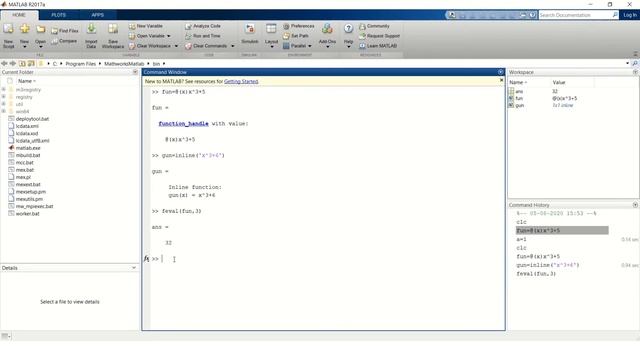Select gun=inline entry in Command History
This screenshot has height=360, width=640.
click(x=548, y=265)
